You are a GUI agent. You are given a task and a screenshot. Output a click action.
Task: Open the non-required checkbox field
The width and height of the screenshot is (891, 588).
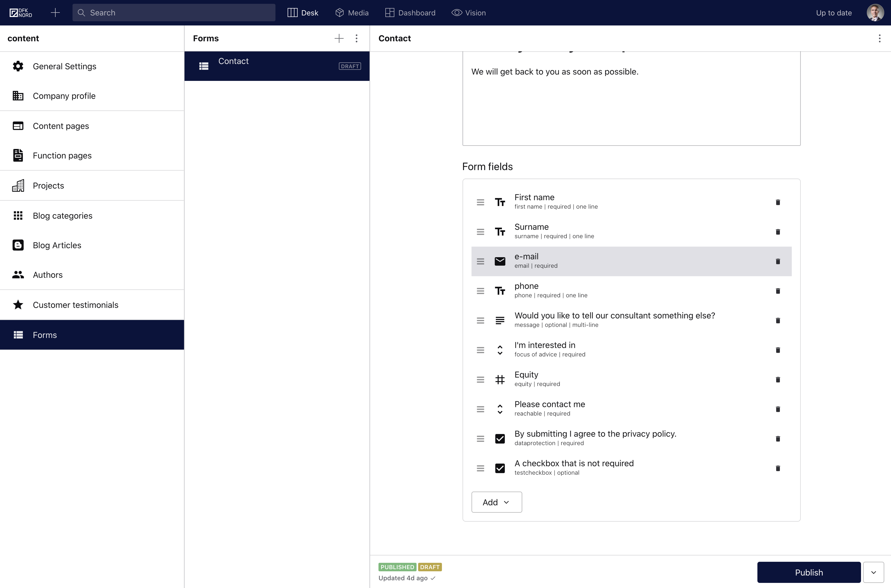(574, 467)
